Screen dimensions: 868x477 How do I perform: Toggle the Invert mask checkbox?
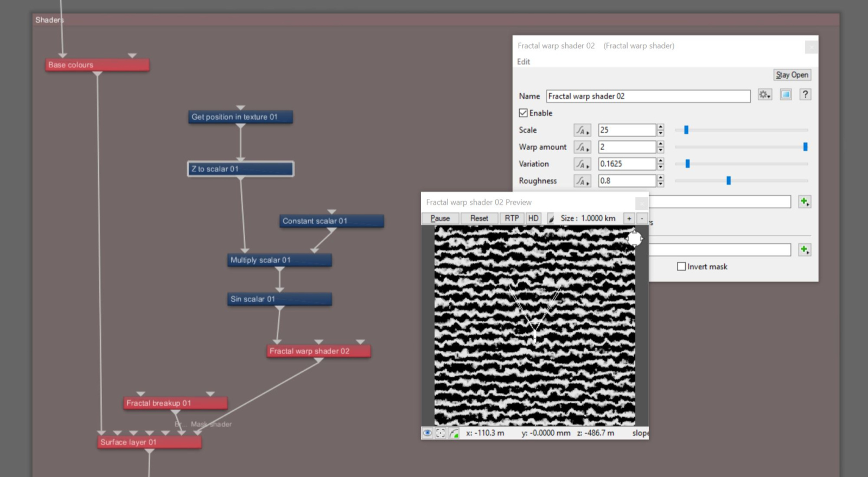click(681, 266)
